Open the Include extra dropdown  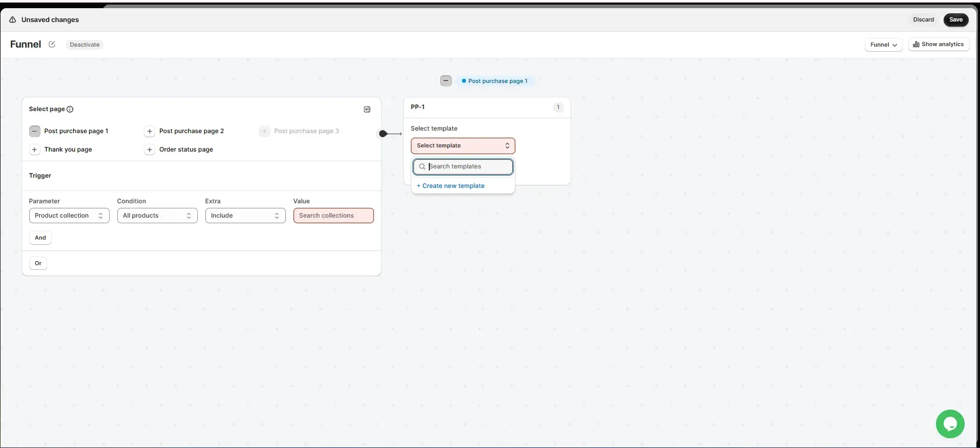[x=245, y=216]
